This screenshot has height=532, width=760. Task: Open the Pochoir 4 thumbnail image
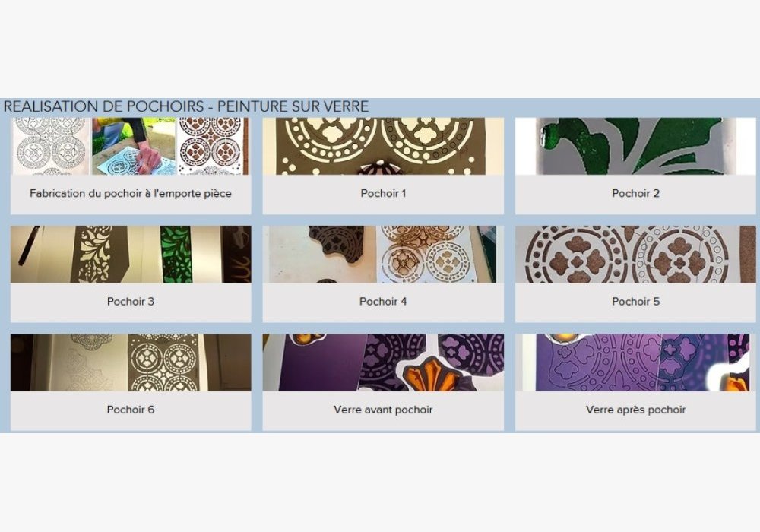(x=383, y=255)
